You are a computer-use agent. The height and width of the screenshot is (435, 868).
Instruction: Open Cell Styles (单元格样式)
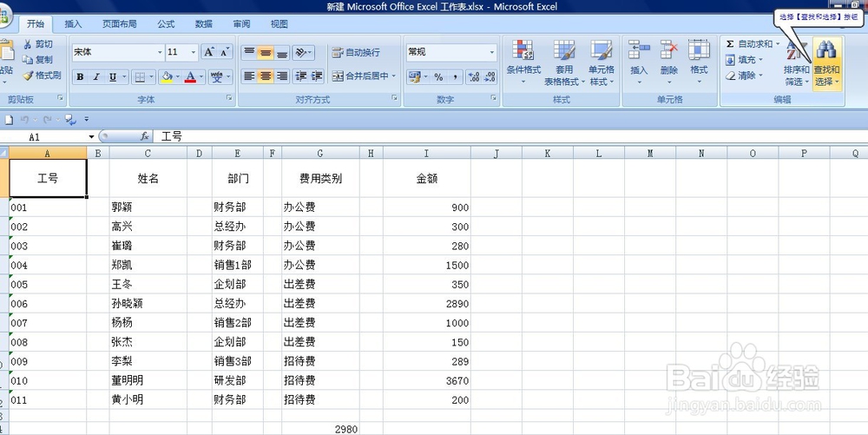pyautogui.click(x=602, y=62)
